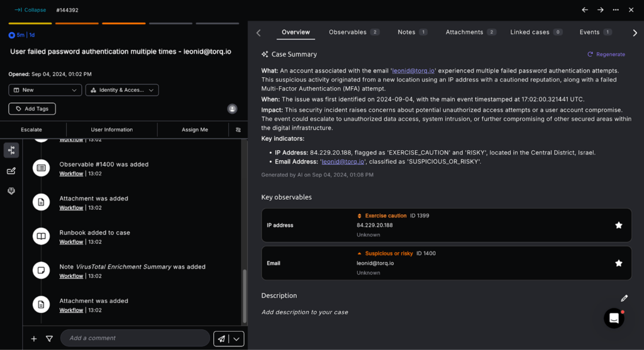The height and width of the screenshot is (350, 644).
Task: Open the Identity & Access category dropdown
Action: (x=122, y=90)
